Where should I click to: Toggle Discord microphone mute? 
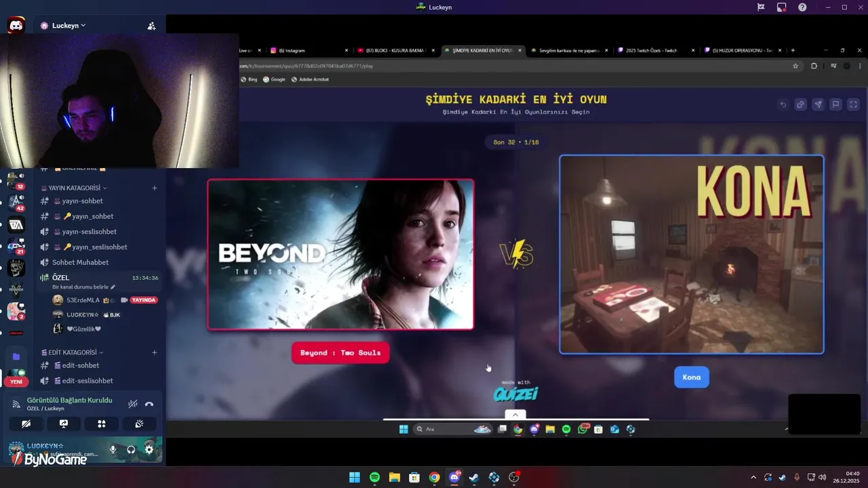click(x=113, y=449)
